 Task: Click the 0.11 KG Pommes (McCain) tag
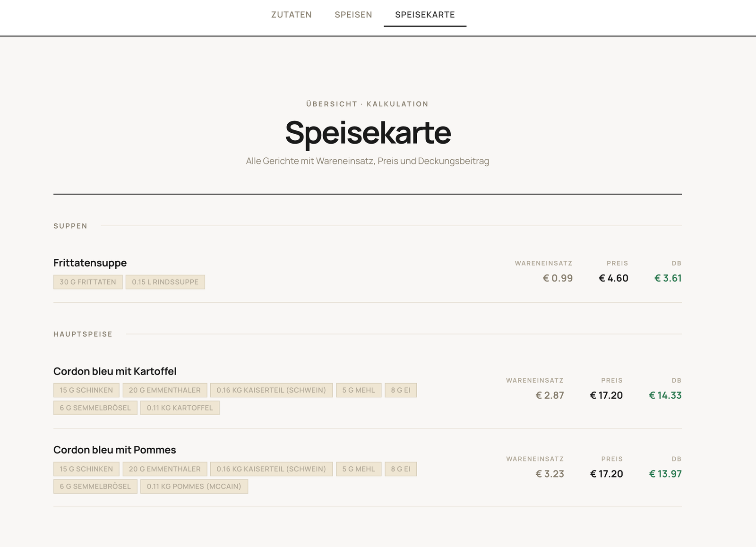[x=194, y=487]
